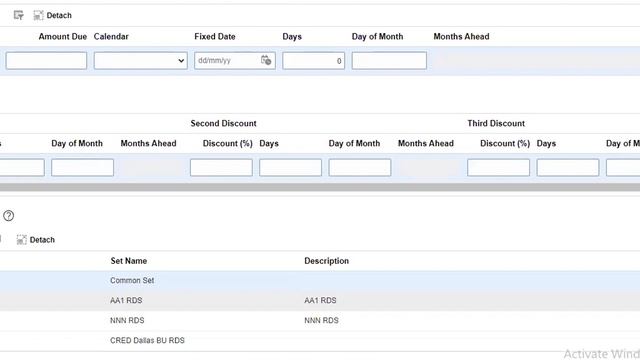Select the Days field showing 0
This screenshot has width=640, height=360.
click(x=313, y=60)
